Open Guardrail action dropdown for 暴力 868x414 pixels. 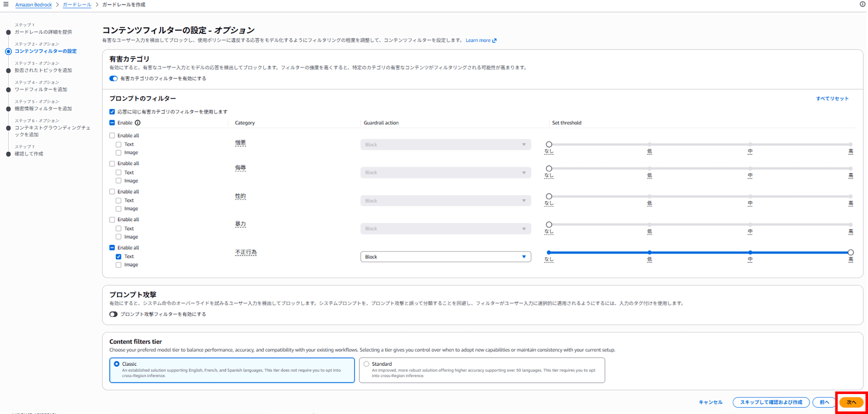pyautogui.click(x=446, y=229)
